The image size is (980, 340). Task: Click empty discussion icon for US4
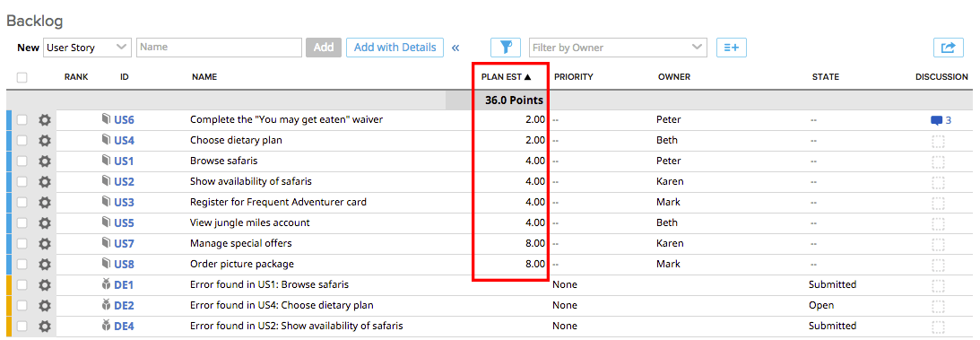(x=938, y=141)
